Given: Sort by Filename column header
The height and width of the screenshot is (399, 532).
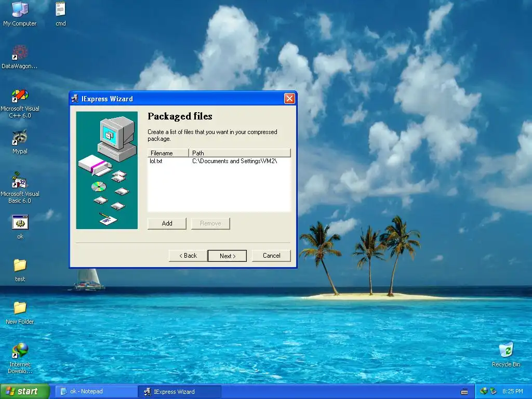Looking at the screenshot, I should pos(168,153).
